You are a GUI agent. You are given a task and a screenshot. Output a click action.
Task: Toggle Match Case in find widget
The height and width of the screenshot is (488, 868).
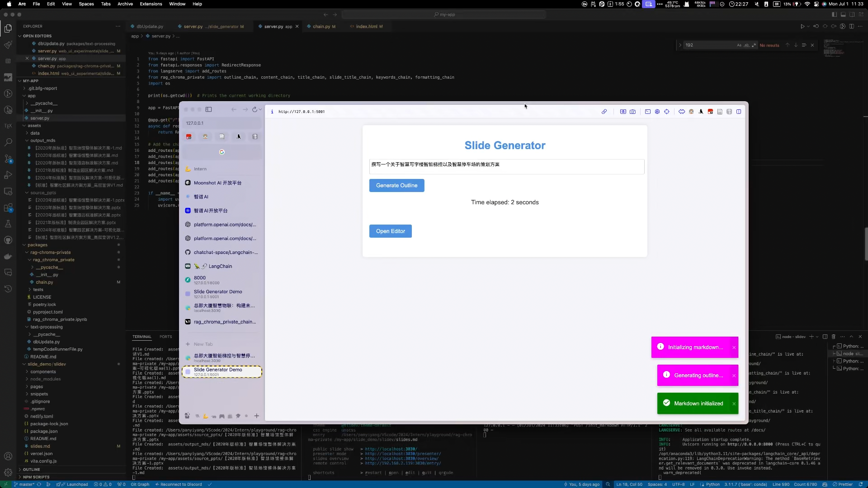pyautogui.click(x=739, y=45)
